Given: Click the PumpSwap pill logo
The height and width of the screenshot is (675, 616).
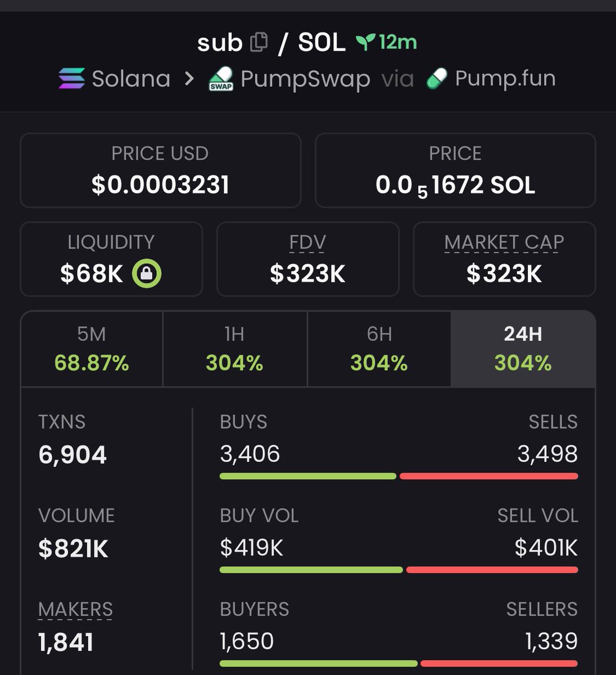Looking at the screenshot, I should click(x=221, y=79).
